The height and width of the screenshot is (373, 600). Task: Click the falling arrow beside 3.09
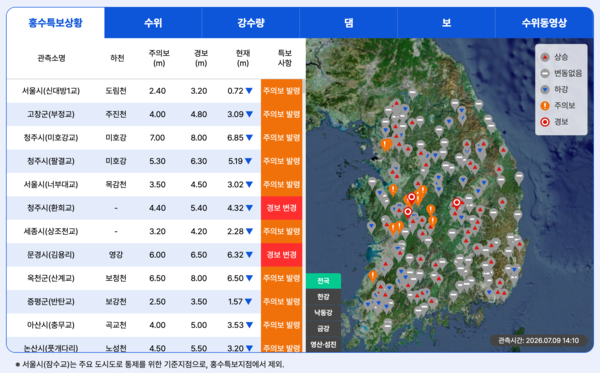click(249, 114)
